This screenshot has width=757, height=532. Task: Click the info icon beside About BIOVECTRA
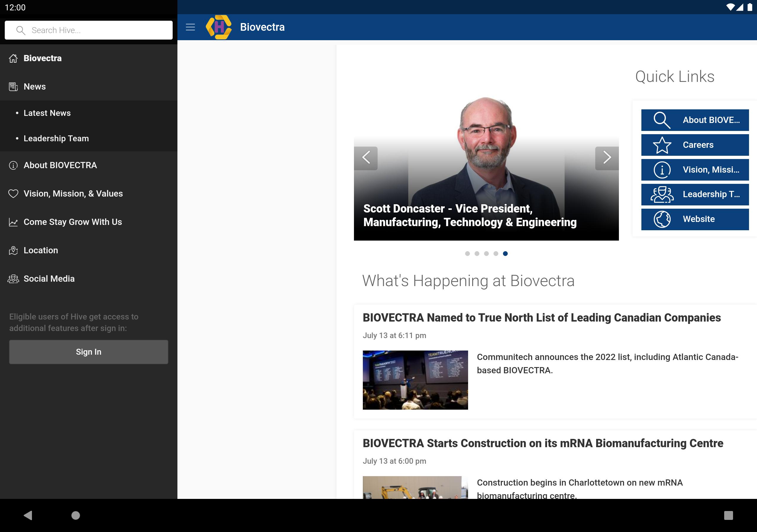coord(13,165)
